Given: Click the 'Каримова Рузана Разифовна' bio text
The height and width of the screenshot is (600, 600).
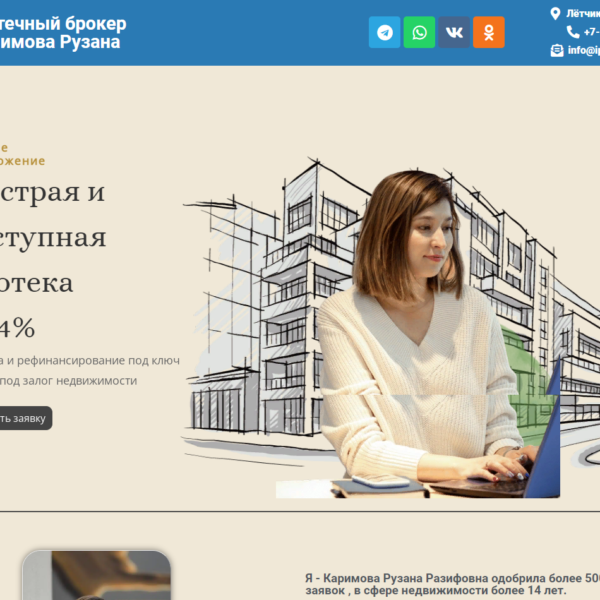Looking at the screenshot, I should click(x=406, y=578).
